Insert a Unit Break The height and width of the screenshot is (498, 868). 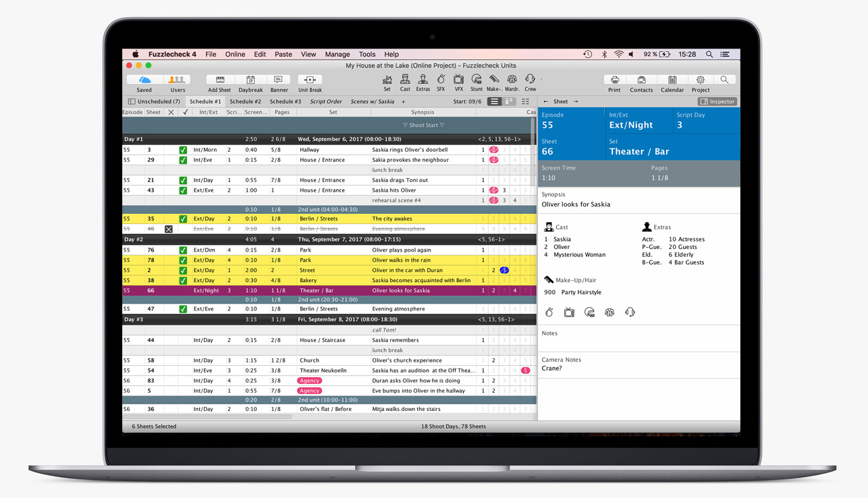point(310,80)
